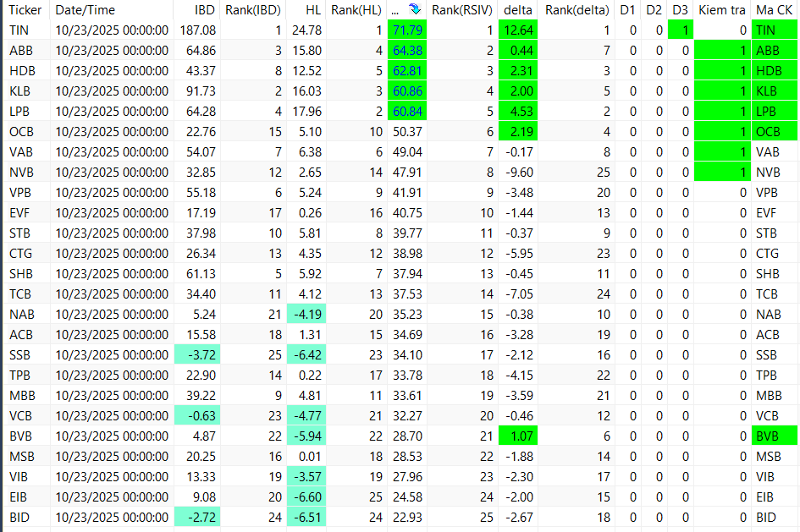Click the green TIN cell in Ma CK
800x532 pixels.
(x=774, y=30)
